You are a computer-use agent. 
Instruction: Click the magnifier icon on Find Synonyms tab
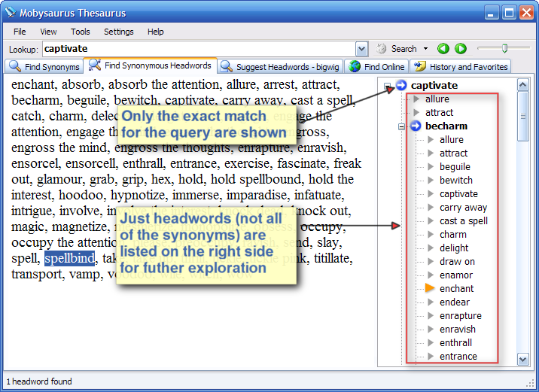click(15, 66)
